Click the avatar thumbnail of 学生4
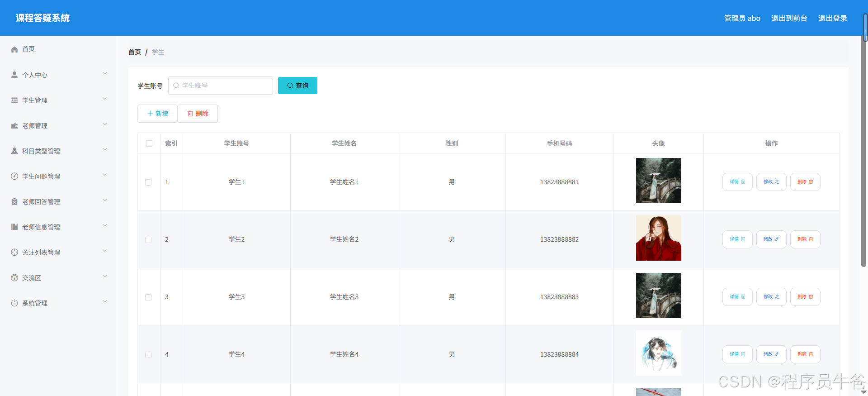The image size is (868, 396). coord(659,353)
